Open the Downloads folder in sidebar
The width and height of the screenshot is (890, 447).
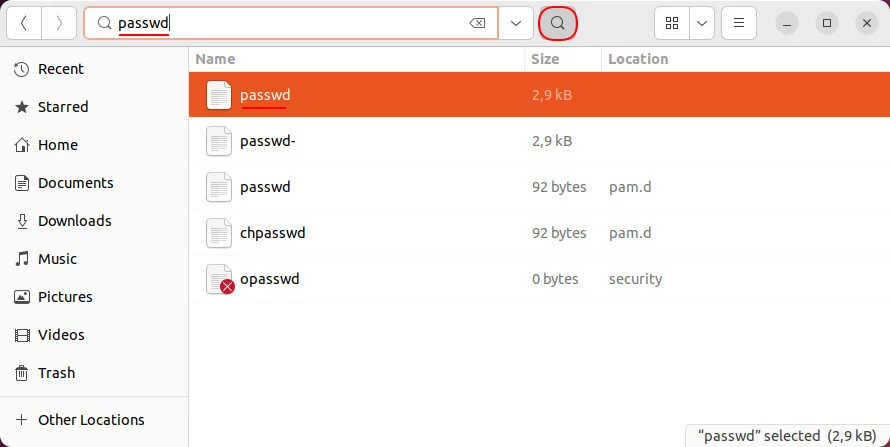pyautogui.click(x=74, y=221)
